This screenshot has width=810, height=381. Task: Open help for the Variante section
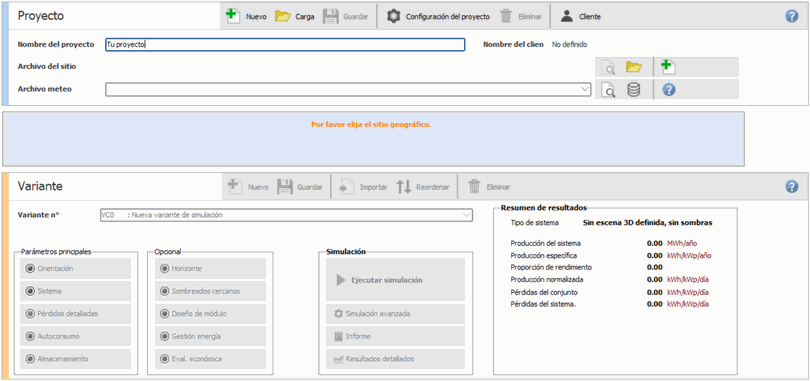791,186
